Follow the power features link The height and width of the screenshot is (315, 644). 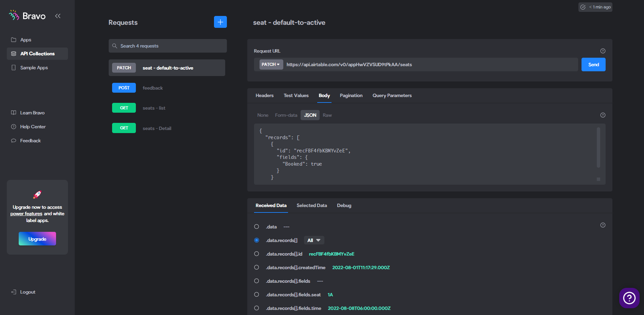pyautogui.click(x=26, y=214)
